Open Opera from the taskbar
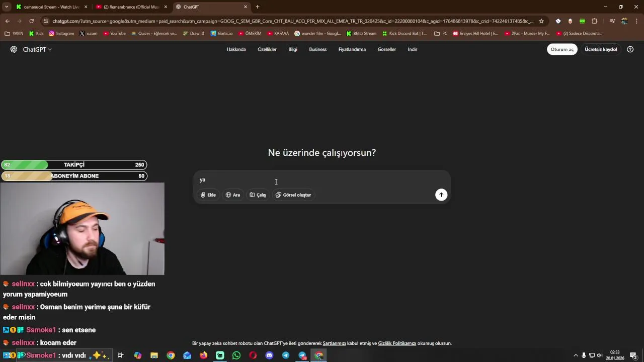 coord(253,355)
